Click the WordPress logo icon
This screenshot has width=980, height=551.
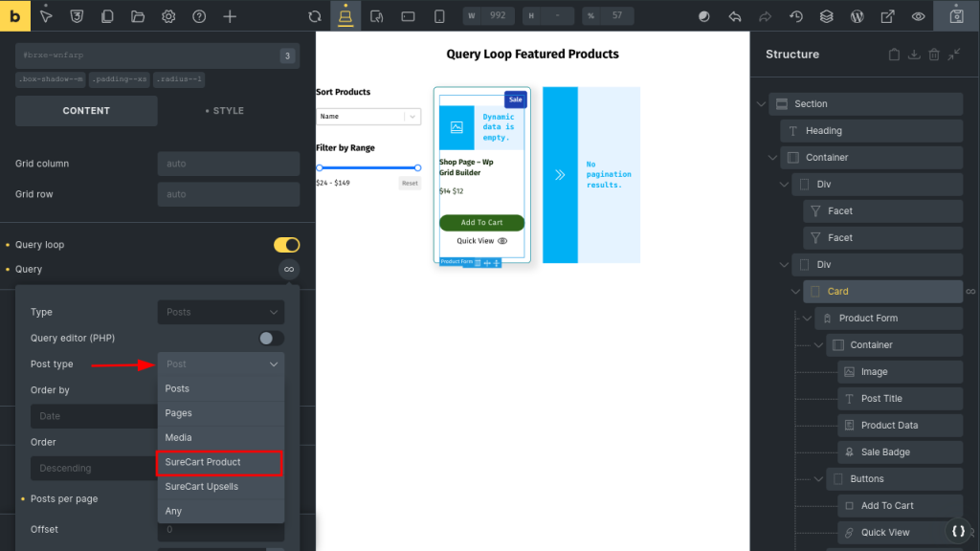click(x=857, y=16)
